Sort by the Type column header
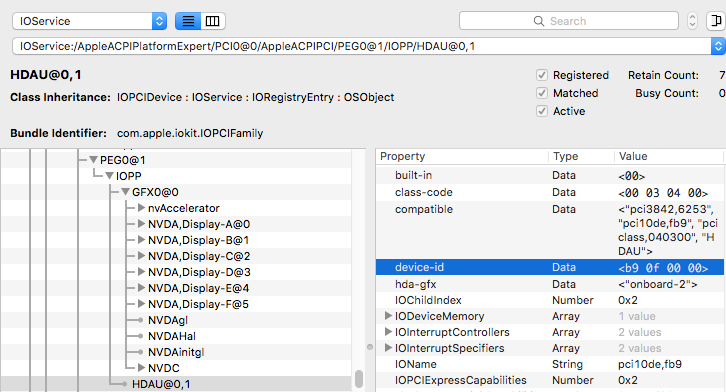Image resolution: width=726 pixels, height=392 pixels. tap(582, 156)
